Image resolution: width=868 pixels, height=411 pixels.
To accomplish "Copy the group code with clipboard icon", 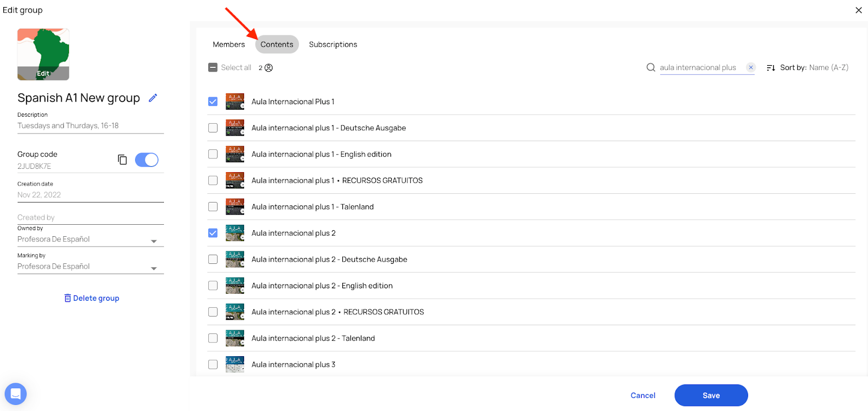I will click(123, 160).
